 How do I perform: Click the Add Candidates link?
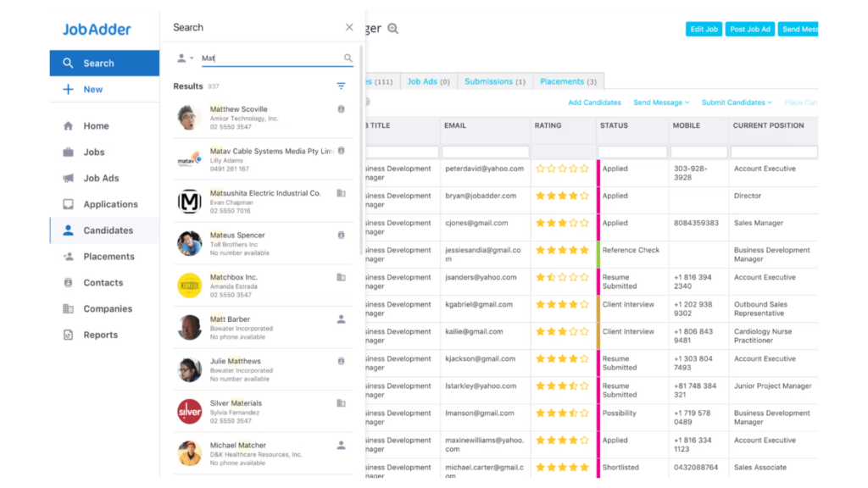594,103
